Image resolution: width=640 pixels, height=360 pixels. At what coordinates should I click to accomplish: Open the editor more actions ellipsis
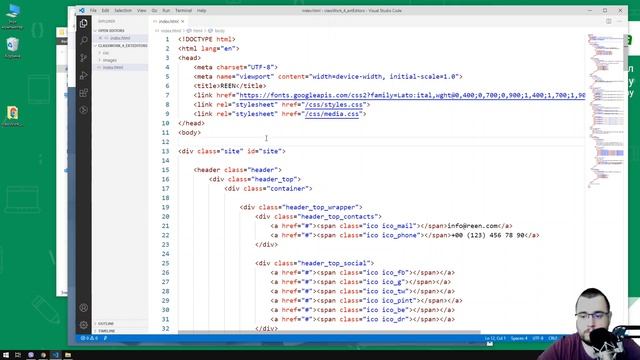(619, 21)
